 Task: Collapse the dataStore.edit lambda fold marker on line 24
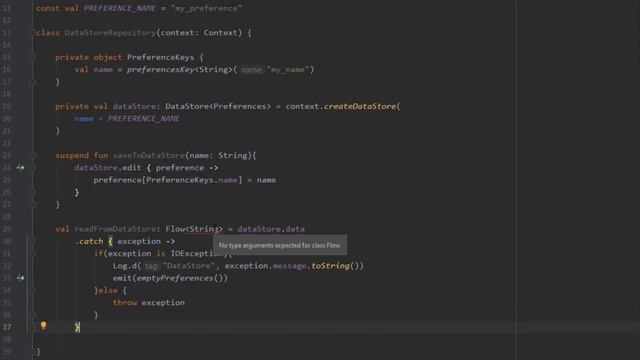click(x=33, y=167)
